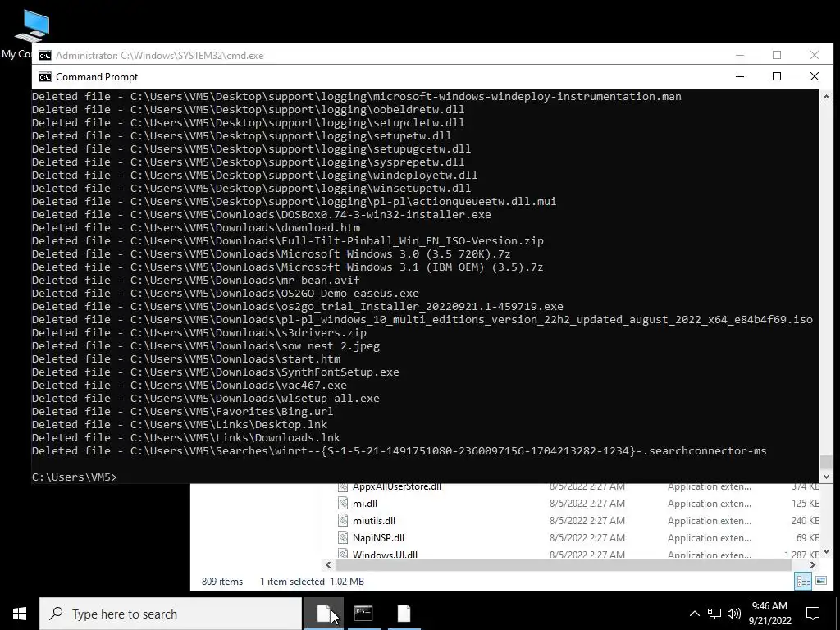Open the Windows Start menu
Image resolution: width=840 pixels, height=630 pixels.
click(20, 614)
